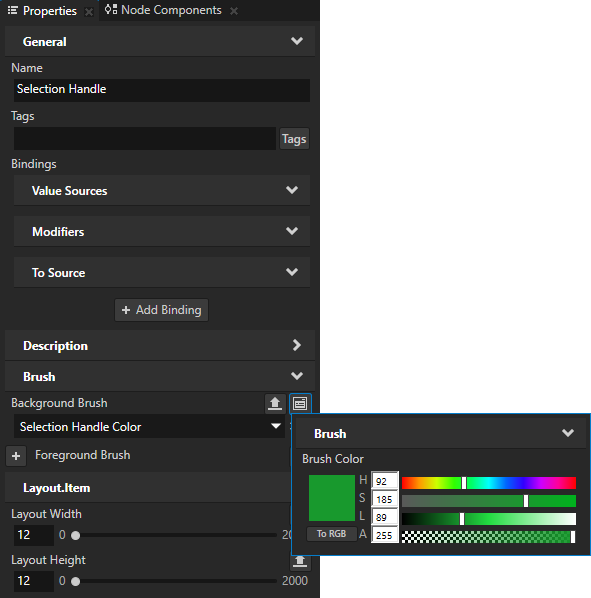591x598 pixels.
Task: Click the upload icon beside Layout Height
Action: [x=300, y=562]
